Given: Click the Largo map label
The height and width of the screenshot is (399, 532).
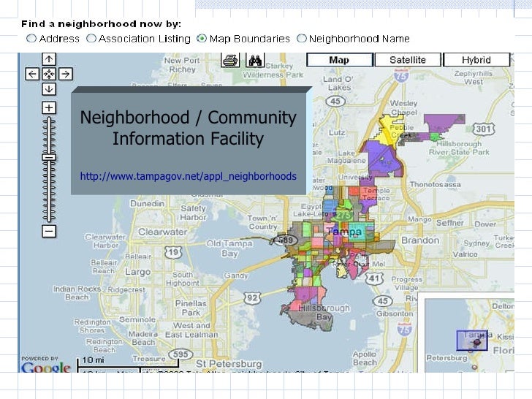Looking at the screenshot, I should click(137, 272).
